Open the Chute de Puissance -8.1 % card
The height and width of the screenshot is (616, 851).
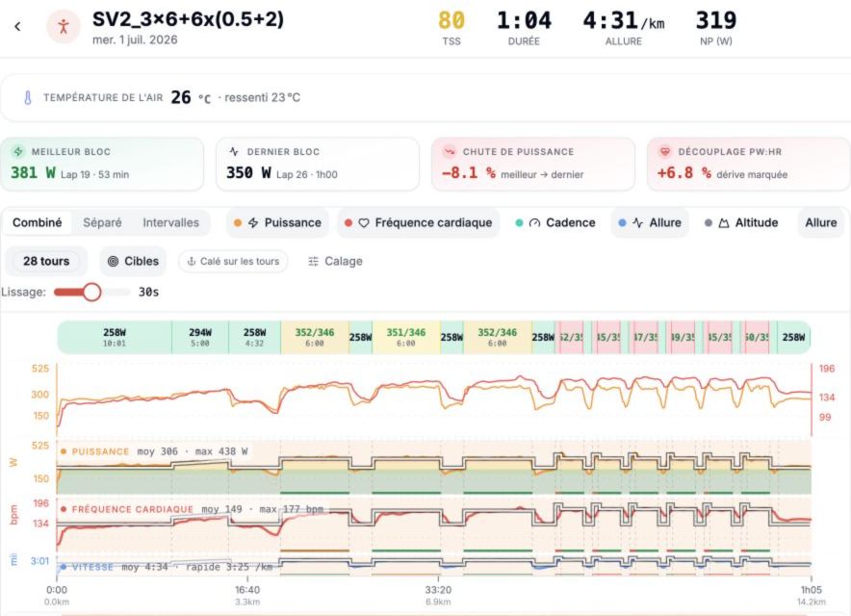[533, 164]
